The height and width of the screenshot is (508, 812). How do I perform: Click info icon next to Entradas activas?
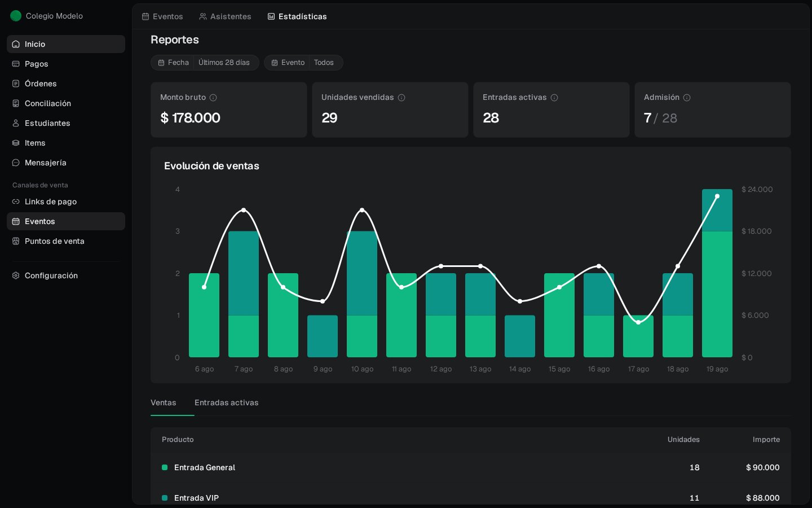tap(554, 98)
